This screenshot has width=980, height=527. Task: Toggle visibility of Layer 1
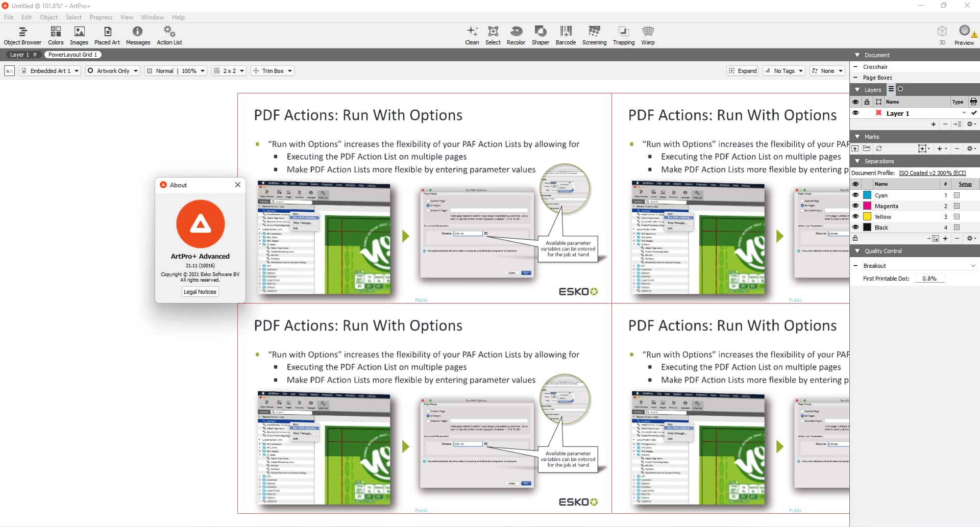(x=855, y=113)
